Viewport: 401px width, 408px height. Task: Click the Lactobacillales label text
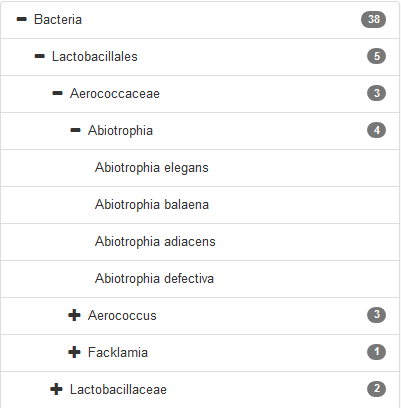click(x=95, y=57)
